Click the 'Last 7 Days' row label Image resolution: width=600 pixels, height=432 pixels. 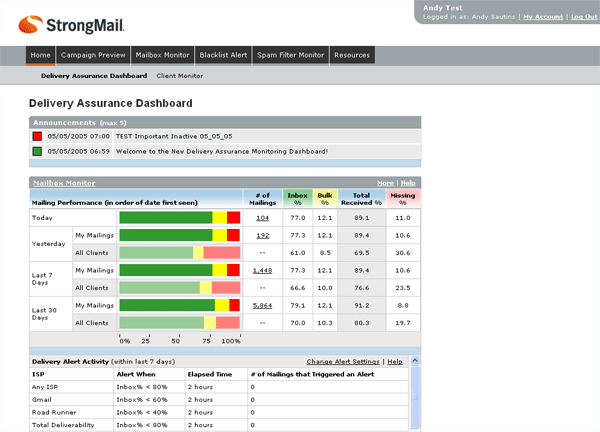coord(42,279)
